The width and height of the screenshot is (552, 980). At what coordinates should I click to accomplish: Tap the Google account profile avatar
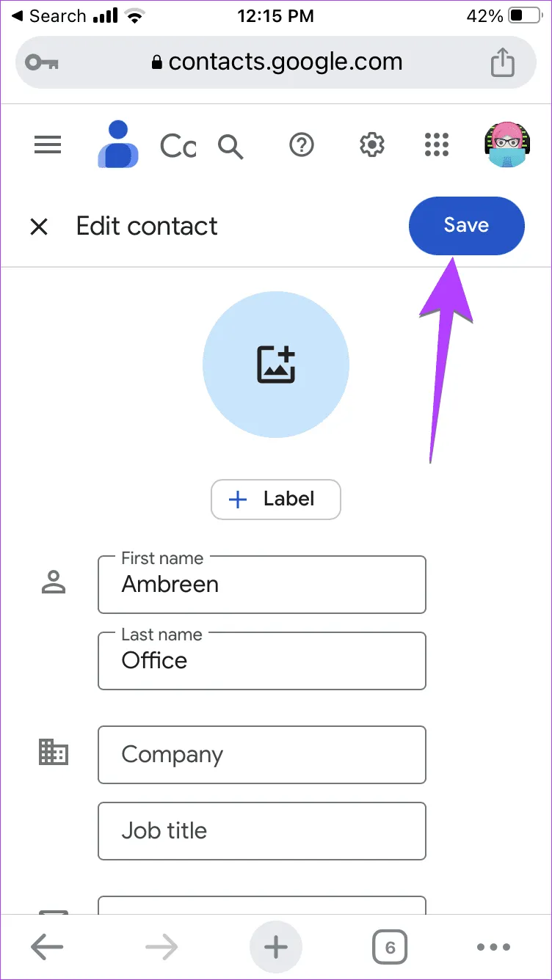(506, 145)
